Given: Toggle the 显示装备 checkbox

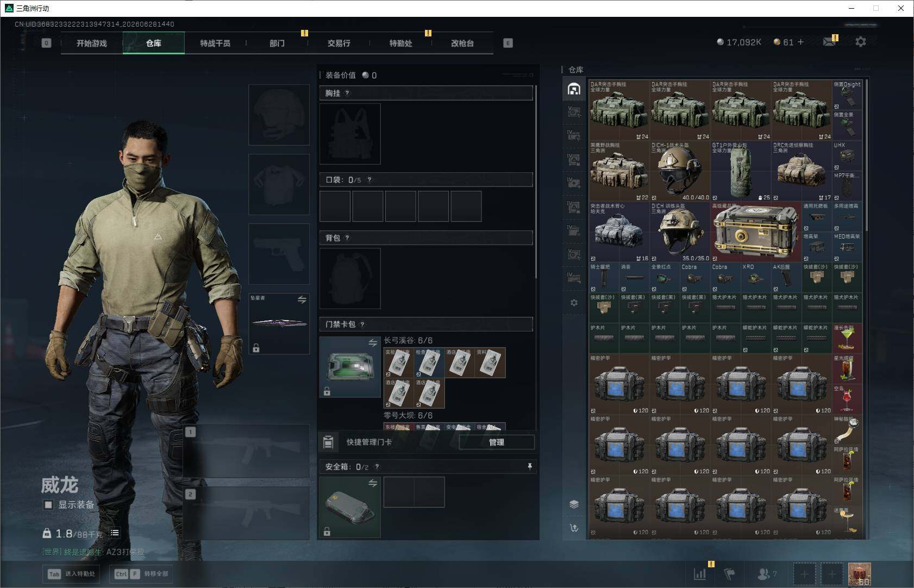Looking at the screenshot, I should coord(48,505).
